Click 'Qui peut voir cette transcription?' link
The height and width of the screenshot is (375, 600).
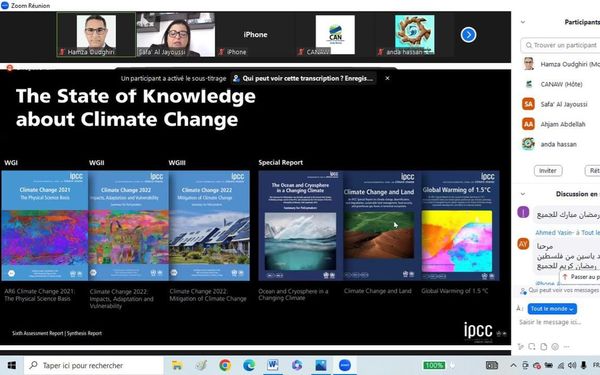coord(303,78)
